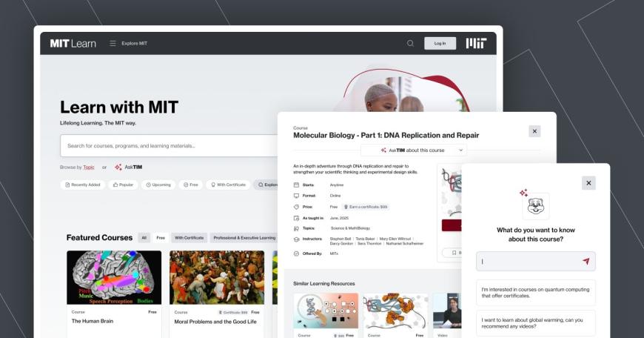Click the MIT institute logo in header

476,43
